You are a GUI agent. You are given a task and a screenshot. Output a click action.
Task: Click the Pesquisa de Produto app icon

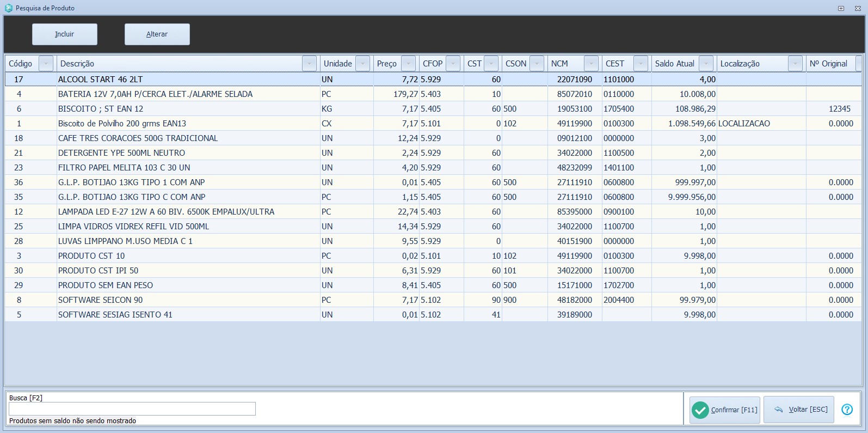(8, 8)
